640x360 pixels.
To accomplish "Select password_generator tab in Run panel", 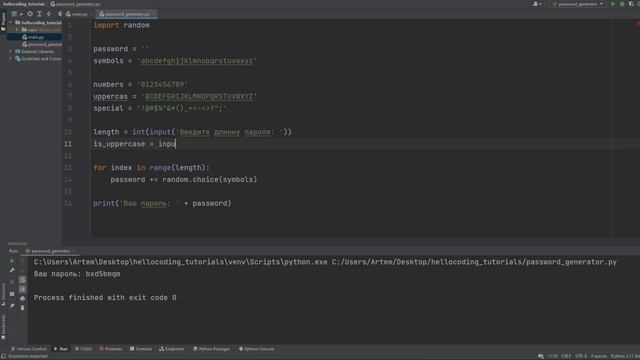I will (50, 251).
